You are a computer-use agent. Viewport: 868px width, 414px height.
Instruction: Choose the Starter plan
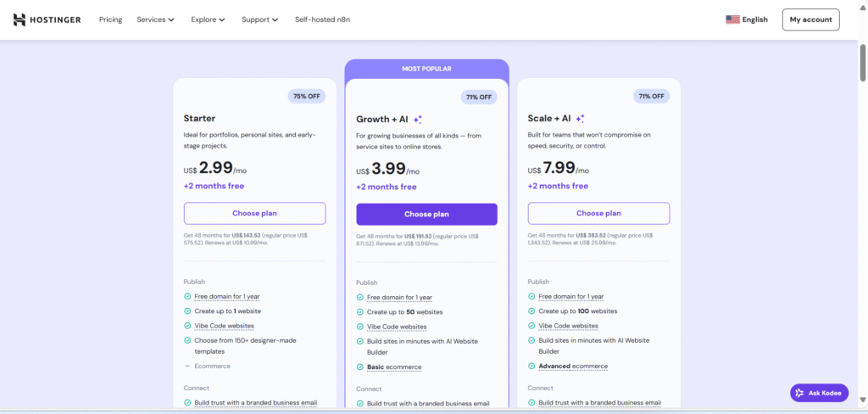tap(254, 213)
